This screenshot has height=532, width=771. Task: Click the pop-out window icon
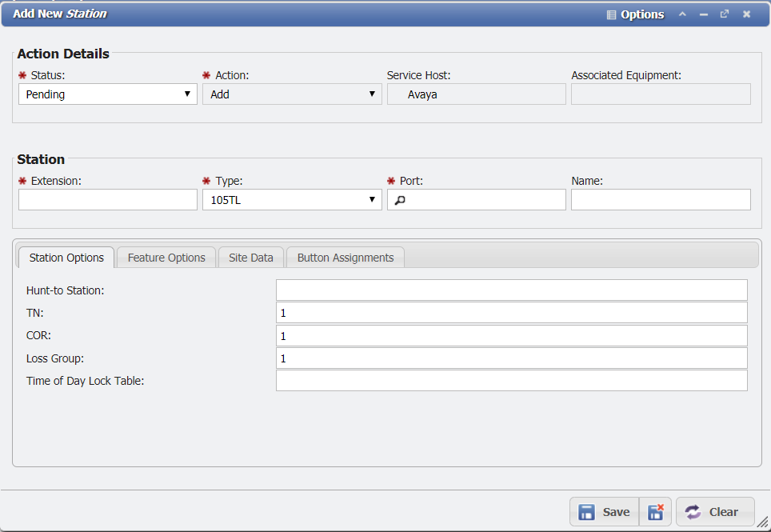tap(724, 14)
